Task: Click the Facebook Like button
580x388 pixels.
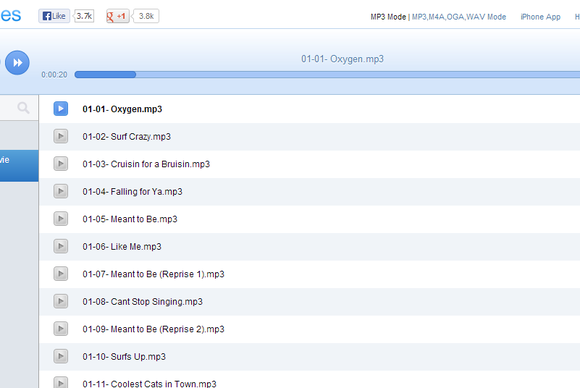Action: (54, 16)
